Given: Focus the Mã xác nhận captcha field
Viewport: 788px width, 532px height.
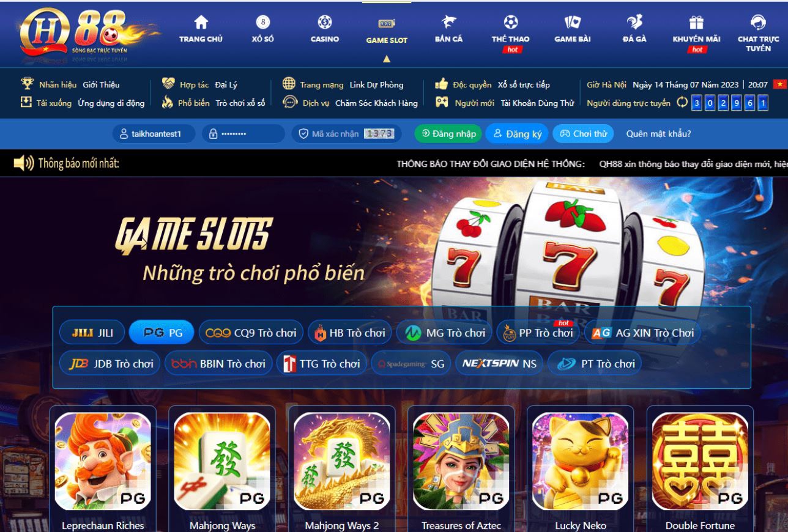Looking at the screenshot, I should pyautogui.click(x=346, y=134).
